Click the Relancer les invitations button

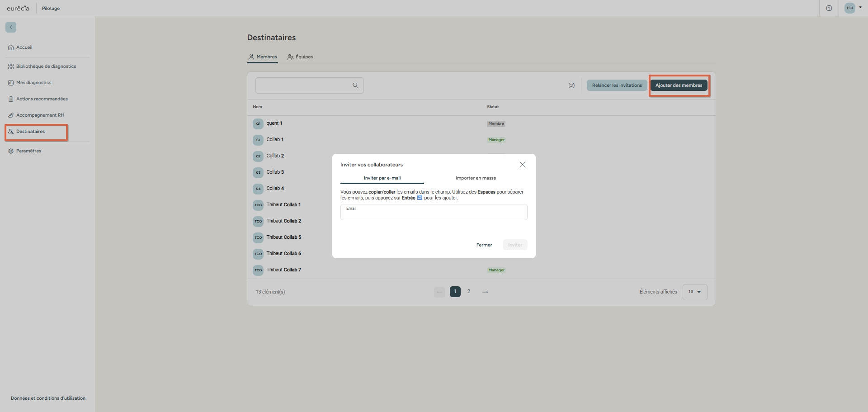pyautogui.click(x=617, y=85)
